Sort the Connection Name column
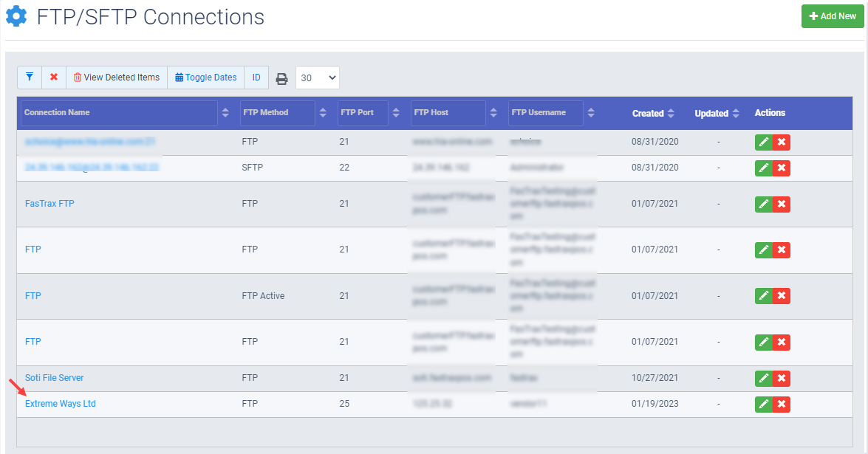 pyautogui.click(x=225, y=113)
